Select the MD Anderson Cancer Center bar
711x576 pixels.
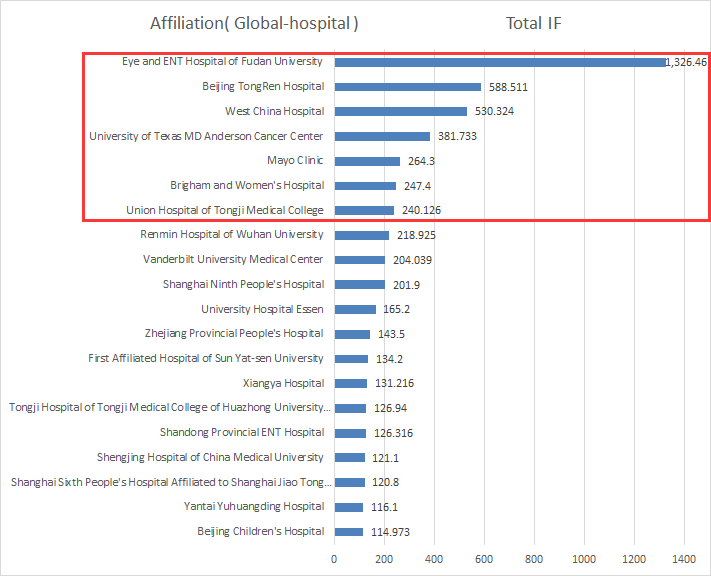click(x=383, y=137)
